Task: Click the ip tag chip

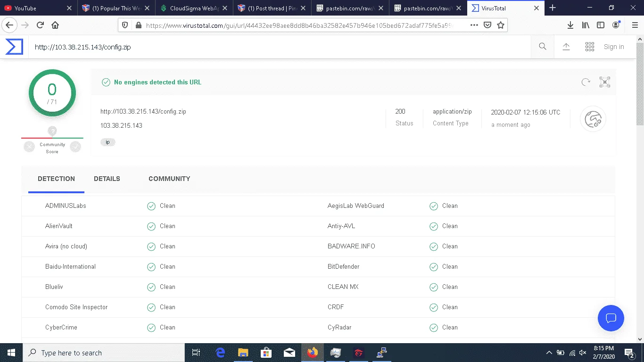Action: tap(107, 142)
